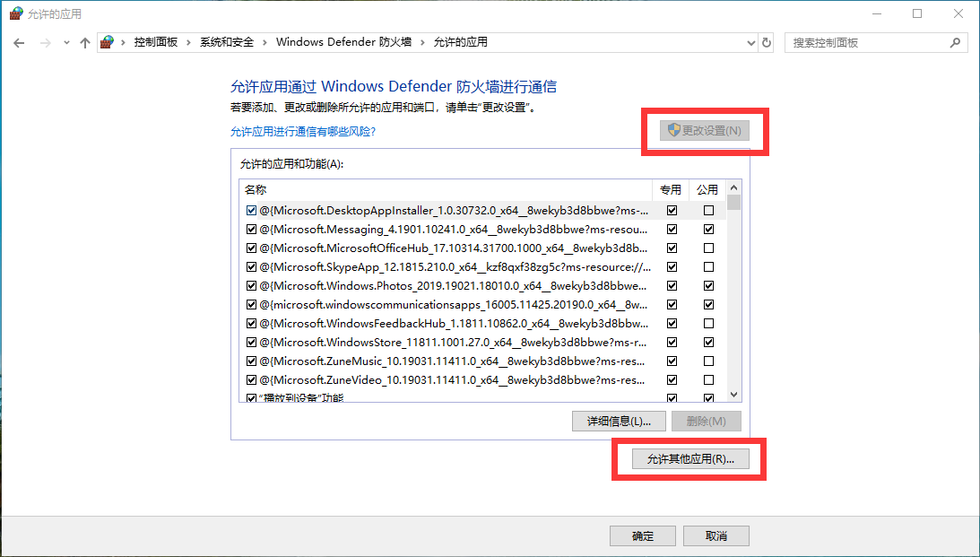This screenshot has width=980, height=557.
Task: Toggle 公用 checkbox for Microsoft.DesktopAppInstaller
Action: (x=709, y=210)
